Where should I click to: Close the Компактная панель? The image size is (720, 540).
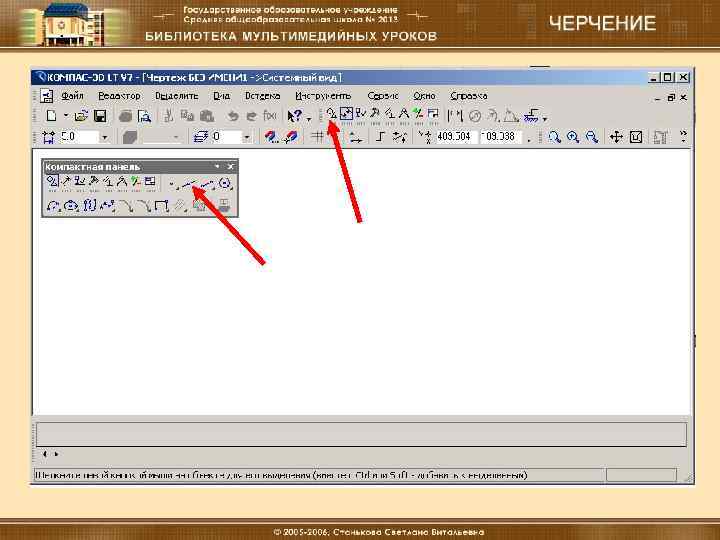(x=231, y=166)
